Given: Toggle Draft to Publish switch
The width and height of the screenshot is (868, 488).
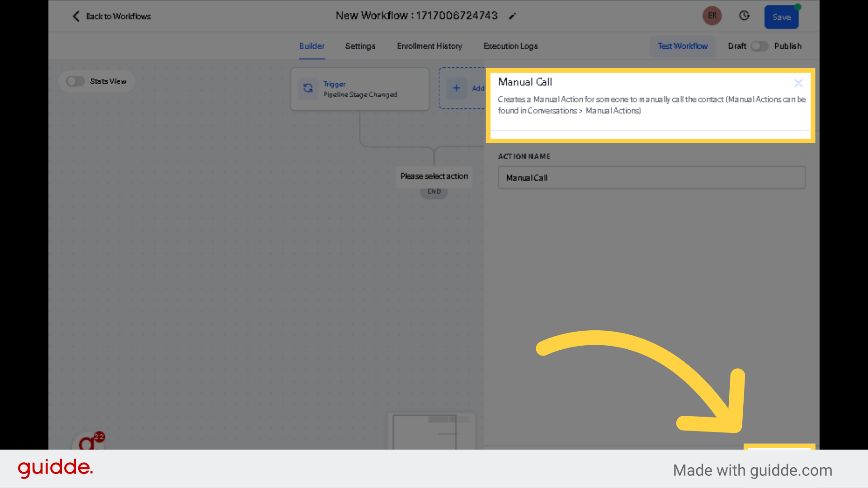Looking at the screenshot, I should 759,46.
